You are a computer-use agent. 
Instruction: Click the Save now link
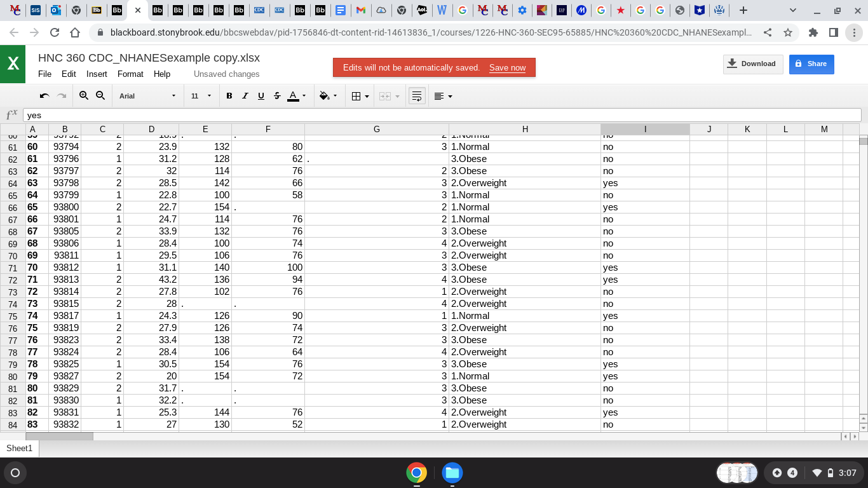coord(507,67)
